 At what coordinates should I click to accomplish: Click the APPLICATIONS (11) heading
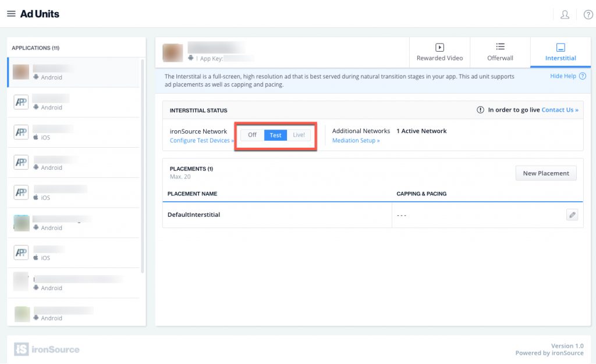click(36, 48)
